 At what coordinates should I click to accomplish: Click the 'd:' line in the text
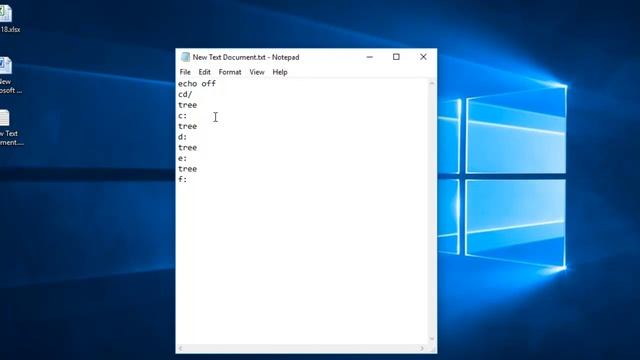[182, 137]
